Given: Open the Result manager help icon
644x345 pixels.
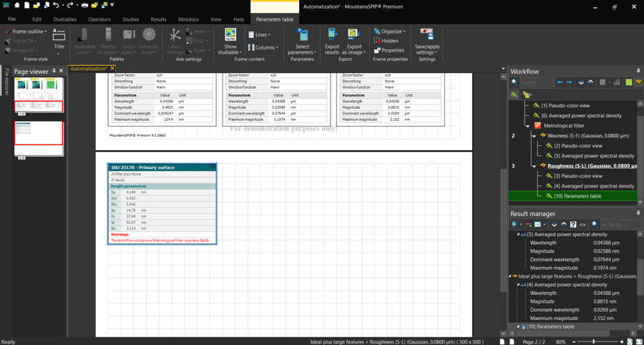Looking at the screenshot, I should click(x=573, y=225).
